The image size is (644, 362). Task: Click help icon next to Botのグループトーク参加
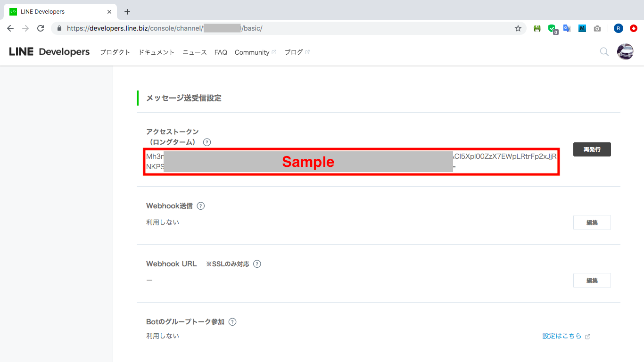pyautogui.click(x=232, y=322)
